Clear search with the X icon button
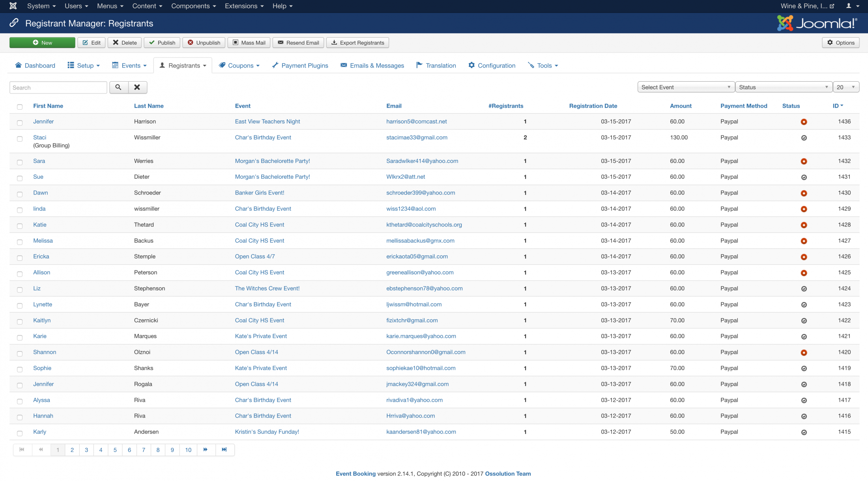The image size is (868, 481). click(x=137, y=87)
